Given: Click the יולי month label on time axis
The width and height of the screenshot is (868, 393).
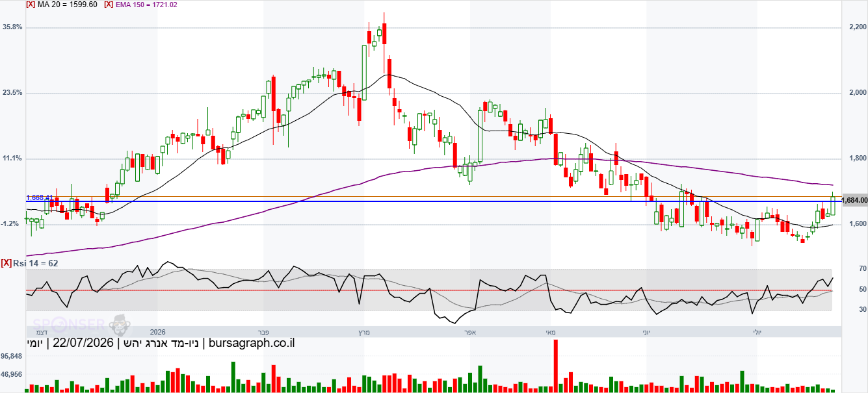Looking at the screenshot, I should click(757, 332).
